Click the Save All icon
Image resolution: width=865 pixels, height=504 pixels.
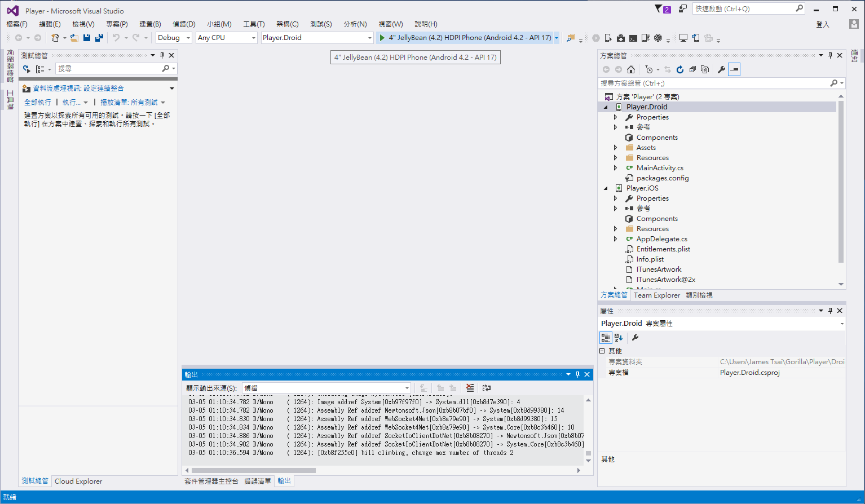(x=99, y=38)
